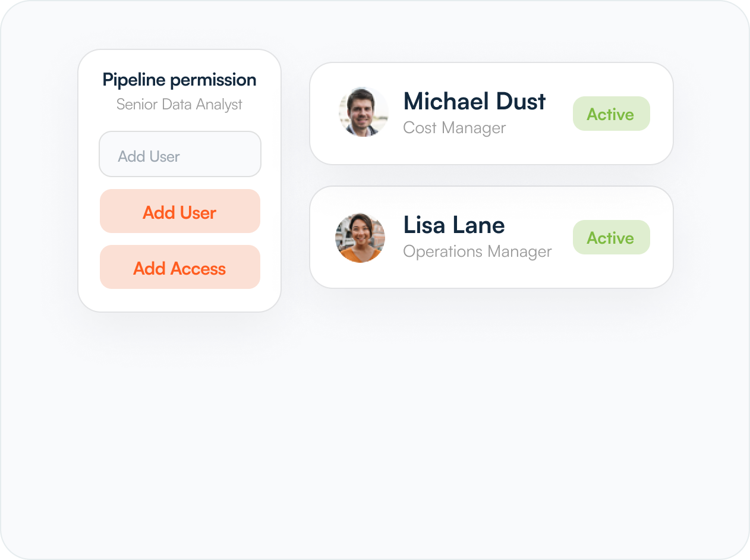
Task: Click the Pipeline permission panel heading
Action: (179, 79)
